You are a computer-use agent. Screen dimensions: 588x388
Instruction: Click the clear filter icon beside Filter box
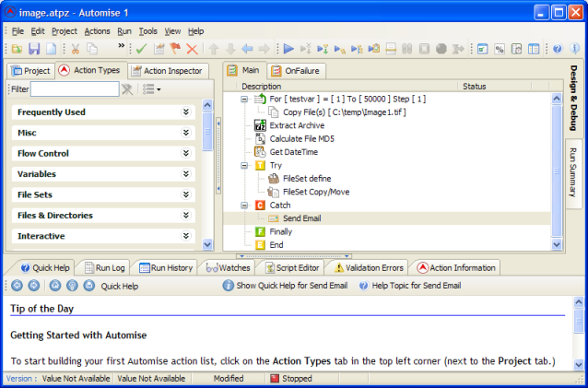pos(127,89)
